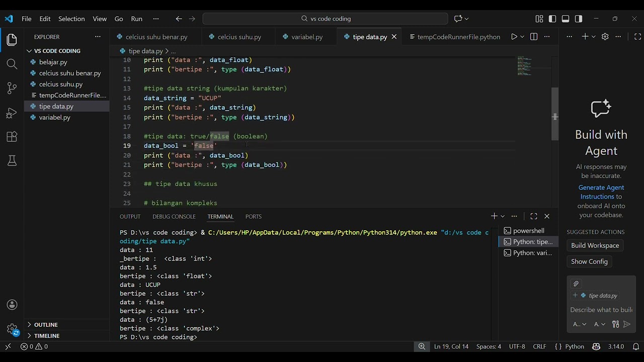Open the Selection menu
Screen dimensions: 644x362
(71, 19)
